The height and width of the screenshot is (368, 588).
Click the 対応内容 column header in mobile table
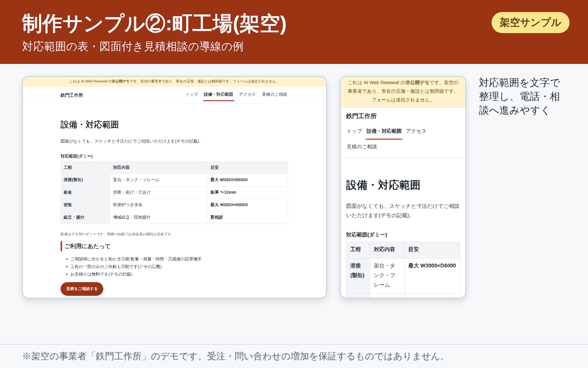[387, 250]
